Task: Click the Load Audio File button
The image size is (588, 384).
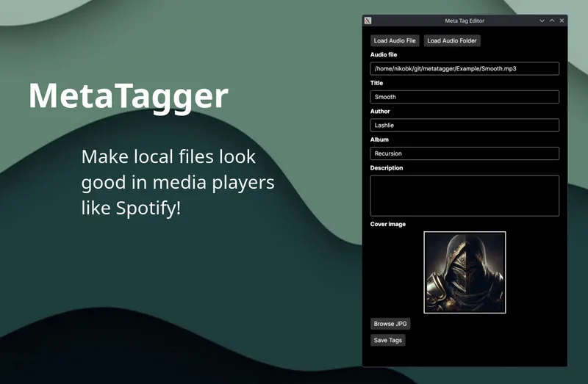Action: coord(395,41)
